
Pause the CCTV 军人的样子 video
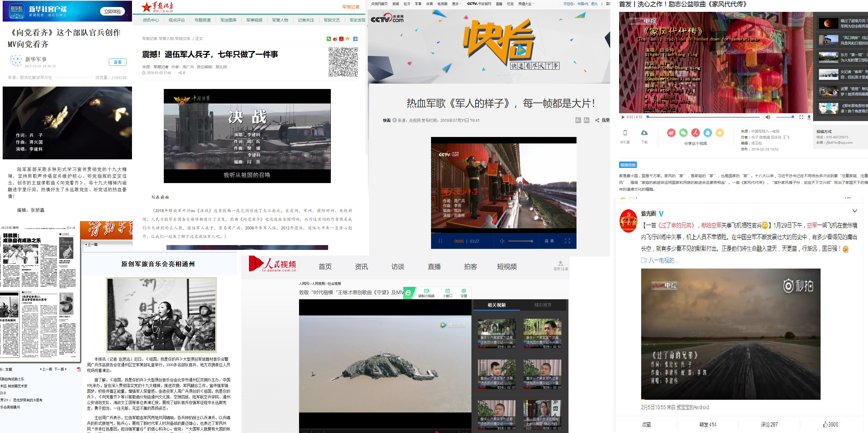(440, 241)
